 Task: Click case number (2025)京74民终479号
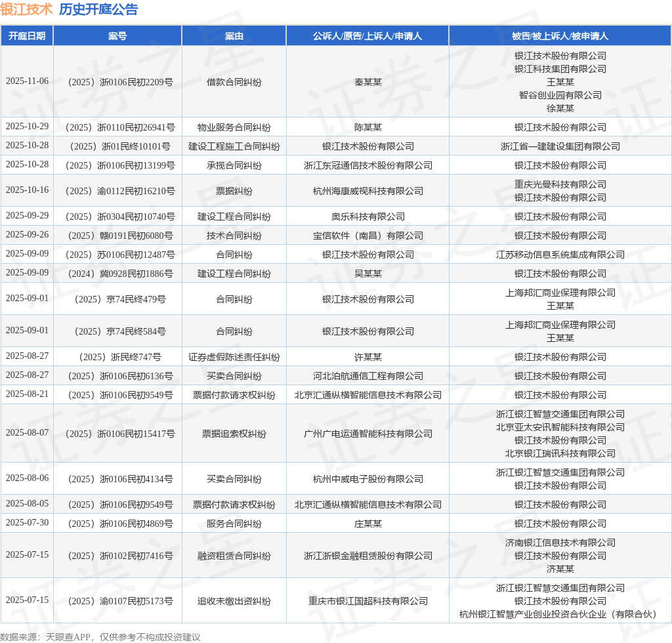[121, 299]
